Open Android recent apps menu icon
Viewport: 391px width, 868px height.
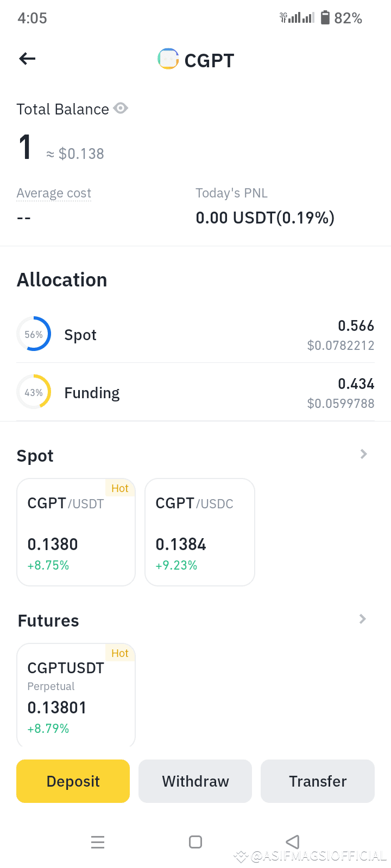point(98,842)
